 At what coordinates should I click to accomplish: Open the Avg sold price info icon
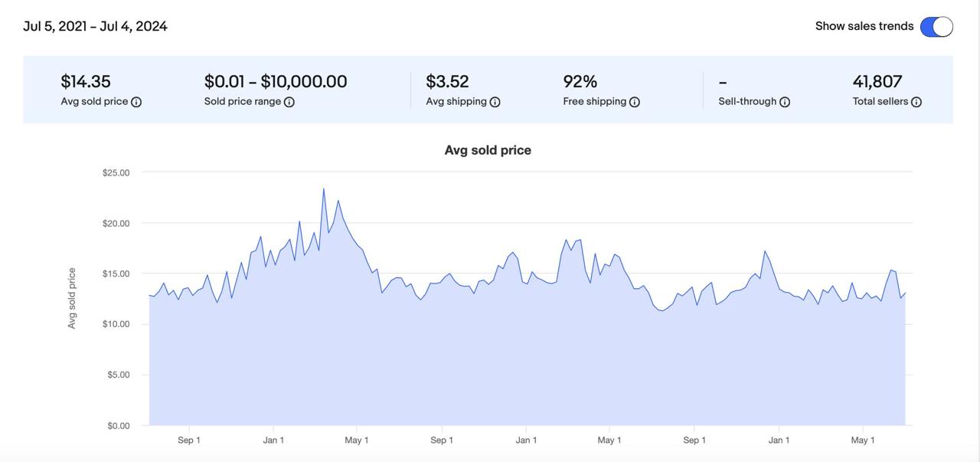pos(136,102)
